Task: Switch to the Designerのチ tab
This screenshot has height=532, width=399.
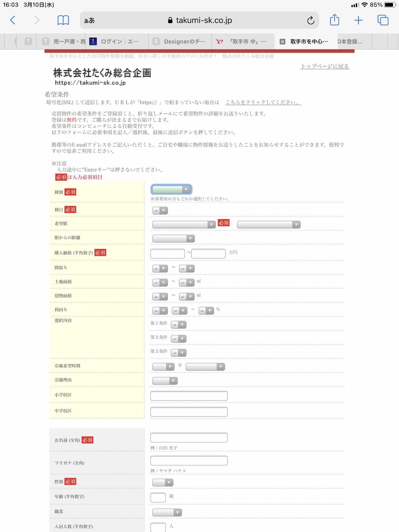Action: 180,42
